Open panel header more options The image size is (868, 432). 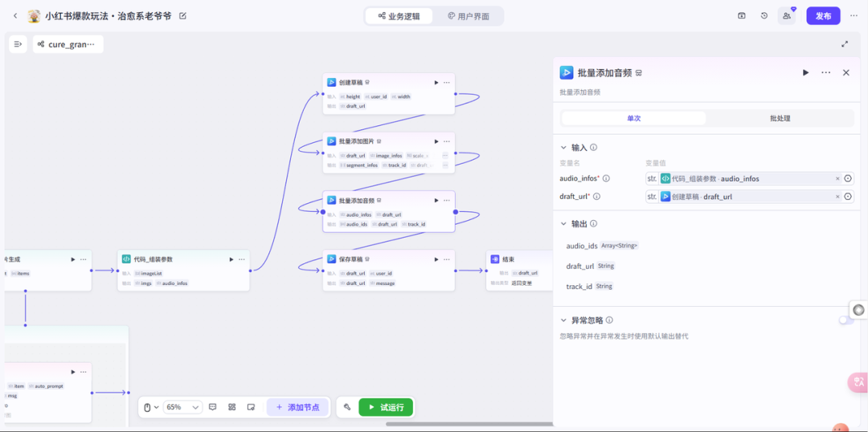tap(826, 72)
